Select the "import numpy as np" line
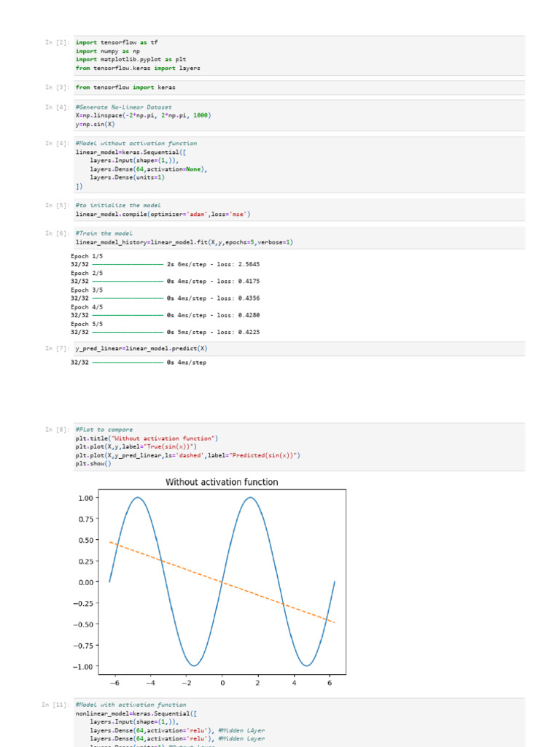Image resolution: width=560 pixels, height=747 pixels. pos(108,51)
